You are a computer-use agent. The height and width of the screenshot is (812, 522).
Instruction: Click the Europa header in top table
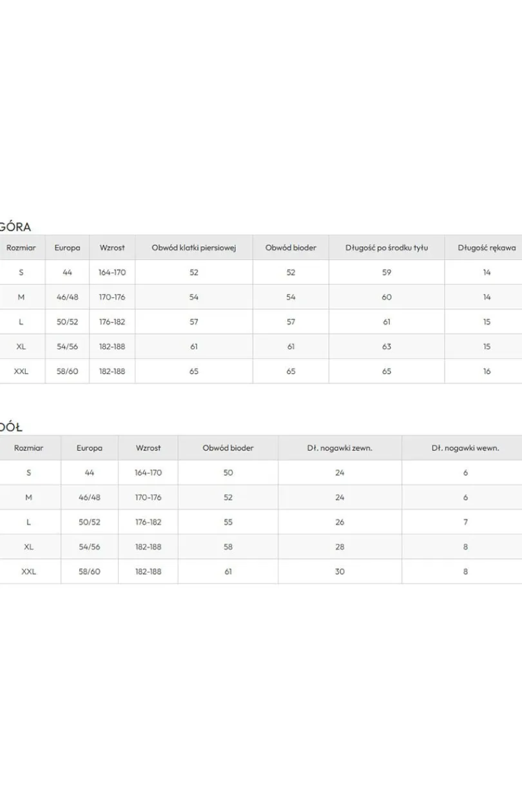click(68, 247)
